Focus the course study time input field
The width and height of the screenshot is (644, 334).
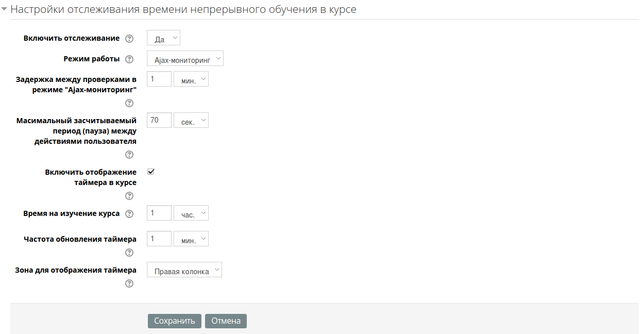[x=159, y=213]
